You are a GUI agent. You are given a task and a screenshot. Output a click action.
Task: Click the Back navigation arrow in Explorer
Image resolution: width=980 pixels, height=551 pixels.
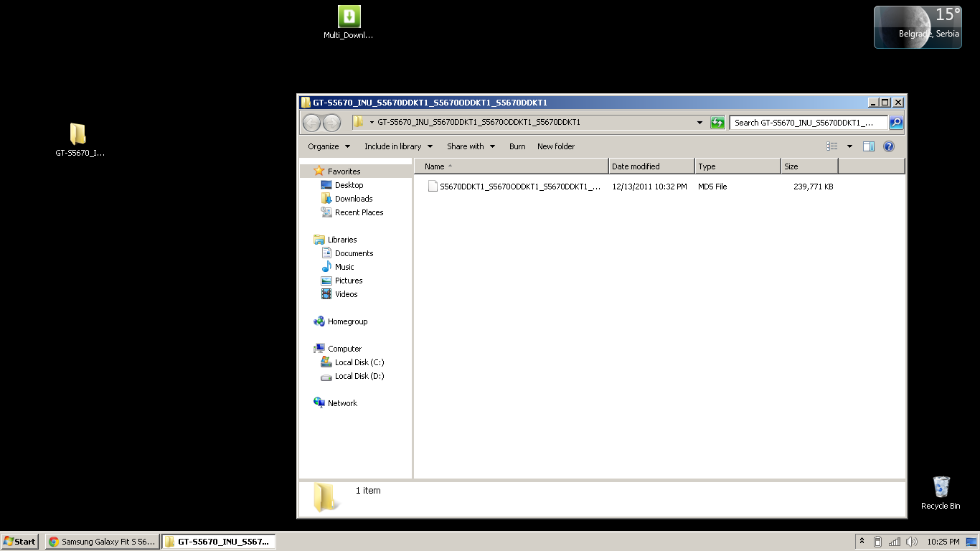click(311, 123)
